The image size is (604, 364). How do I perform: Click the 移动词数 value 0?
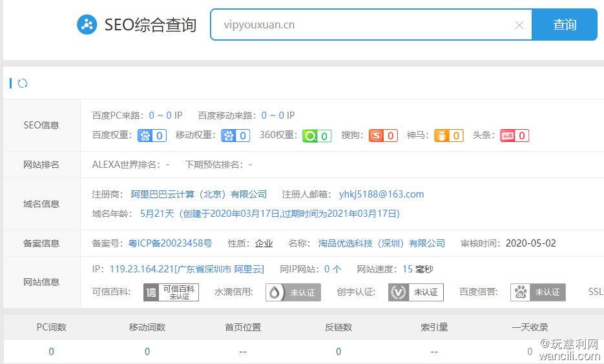pos(147,351)
